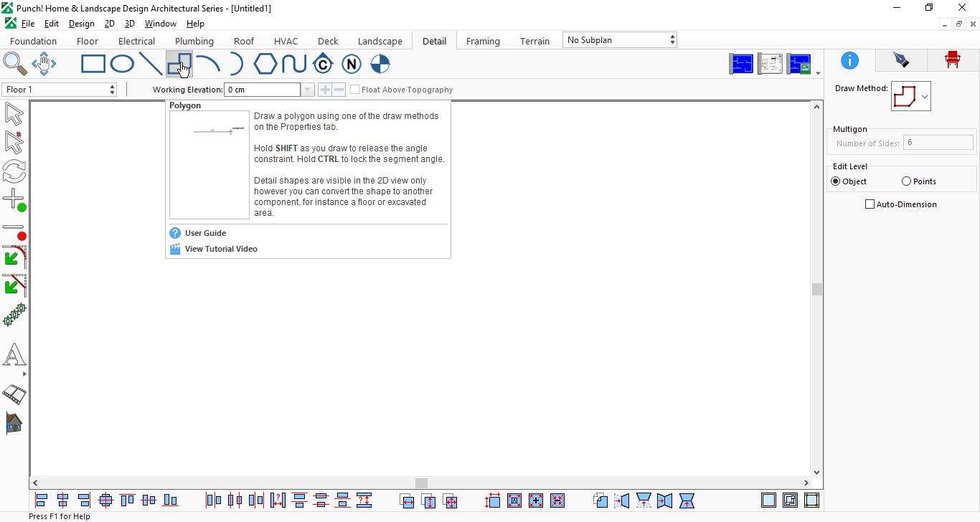The width and height of the screenshot is (980, 522).
Task: Enable the Auto-Dimension checkbox
Action: [870, 204]
